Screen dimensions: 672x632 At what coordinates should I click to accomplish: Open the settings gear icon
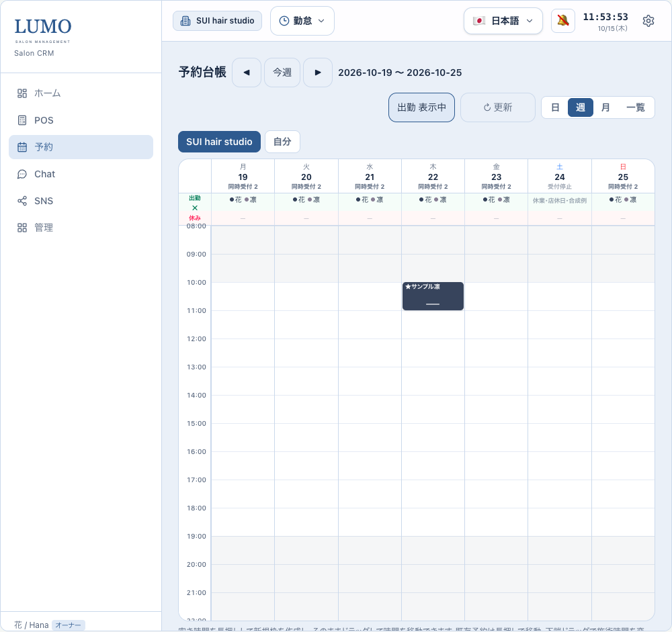click(x=648, y=21)
